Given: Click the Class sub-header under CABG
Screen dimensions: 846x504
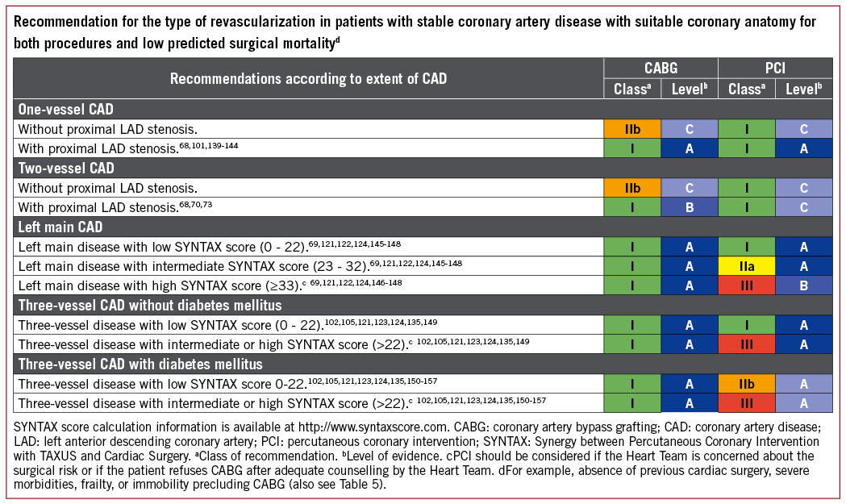Looking at the screenshot, I should click(x=632, y=89).
